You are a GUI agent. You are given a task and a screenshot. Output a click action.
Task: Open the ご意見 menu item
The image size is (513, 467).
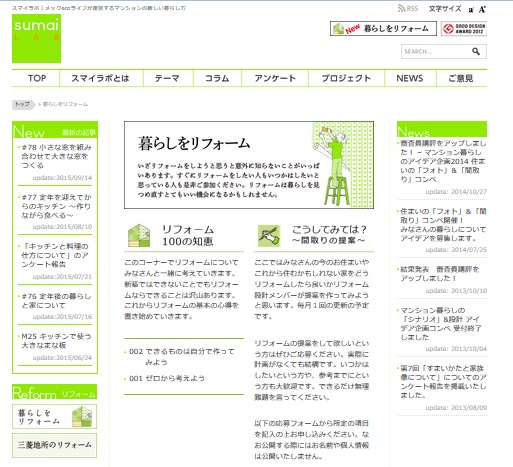[461, 78]
